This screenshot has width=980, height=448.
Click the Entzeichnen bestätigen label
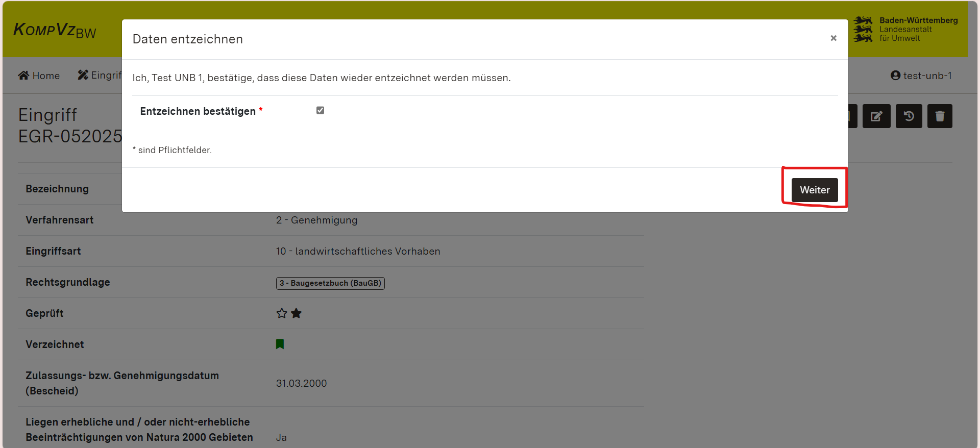tap(198, 111)
